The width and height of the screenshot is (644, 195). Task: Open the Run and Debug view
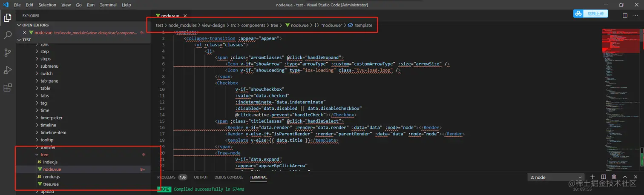click(x=8, y=70)
